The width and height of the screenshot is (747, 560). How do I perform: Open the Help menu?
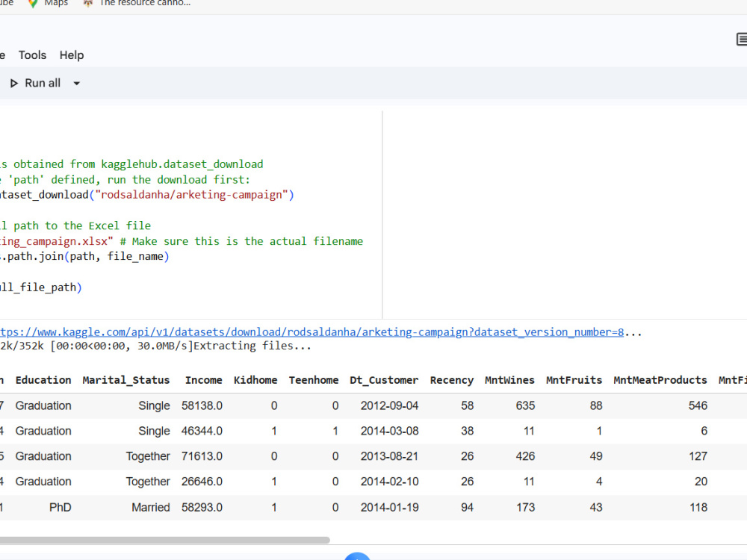[x=72, y=55]
